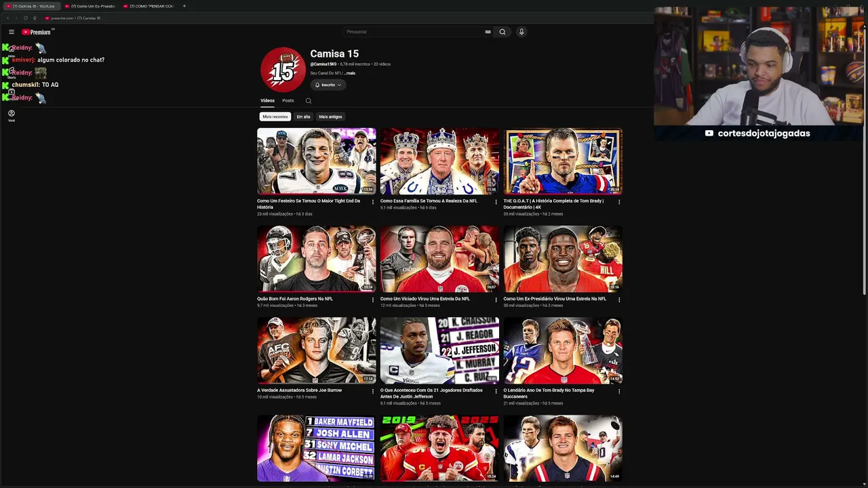Select the 'Camisa 15 - YouTube' browser tab
The height and width of the screenshot is (488, 868).
(31, 6)
